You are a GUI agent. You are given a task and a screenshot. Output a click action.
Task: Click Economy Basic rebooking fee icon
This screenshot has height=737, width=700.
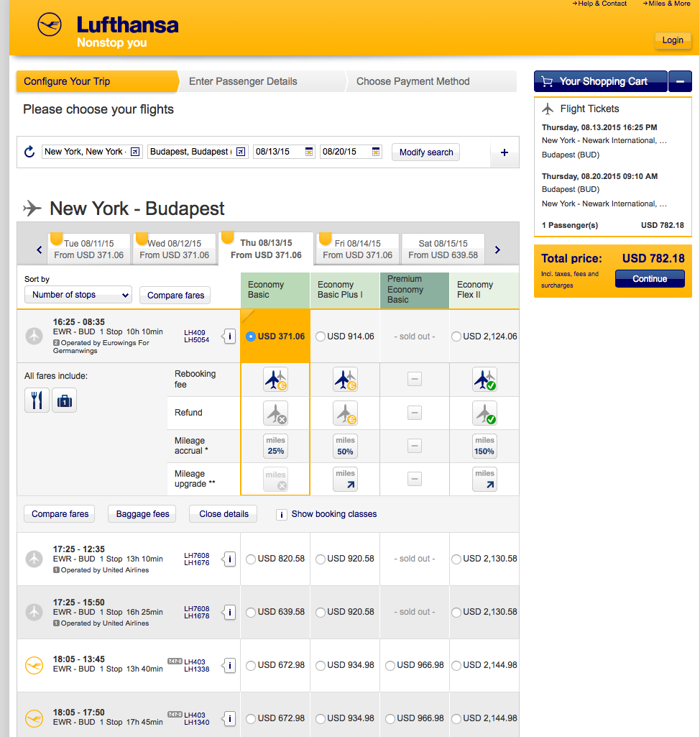pyautogui.click(x=276, y=380)
